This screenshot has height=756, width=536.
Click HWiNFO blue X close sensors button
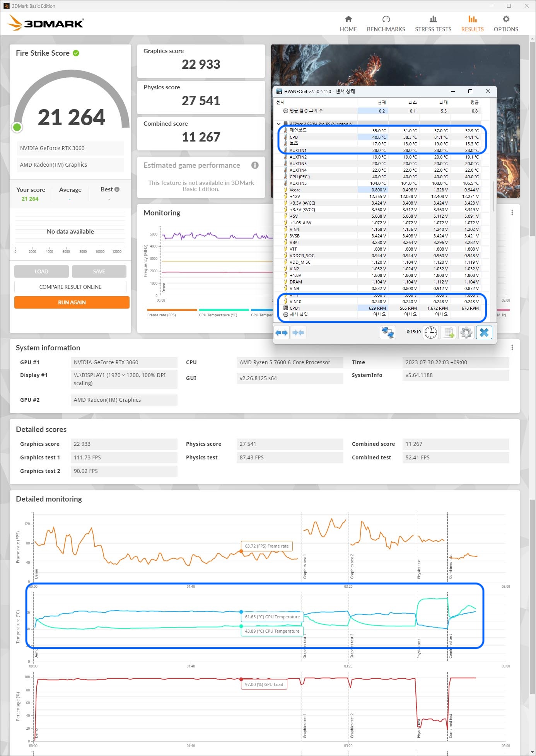484,333
